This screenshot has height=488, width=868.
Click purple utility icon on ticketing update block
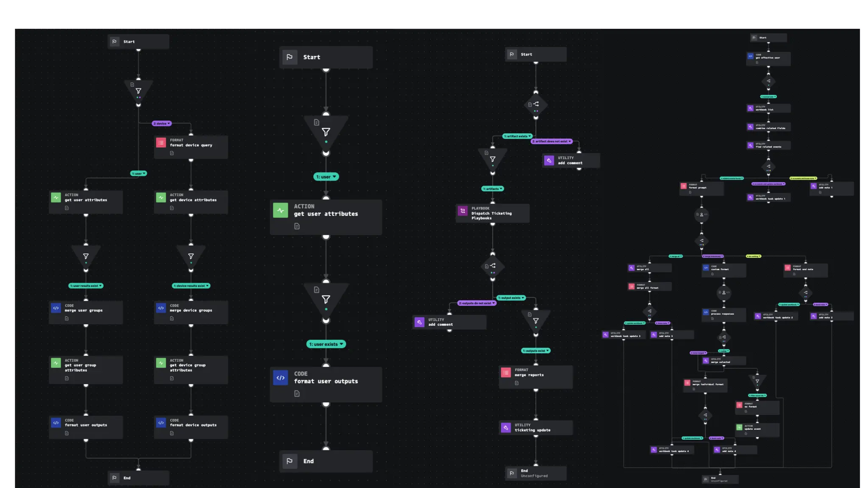(x=506, y=427)
